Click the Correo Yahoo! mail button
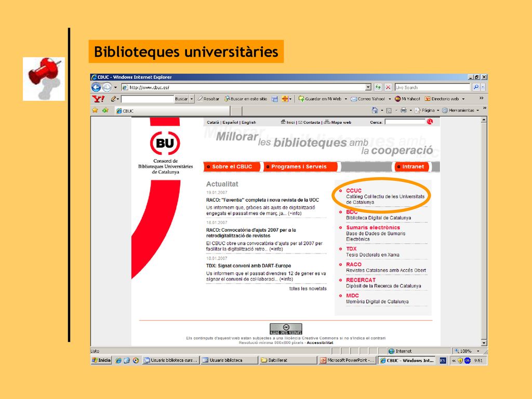 pos(368,99)
